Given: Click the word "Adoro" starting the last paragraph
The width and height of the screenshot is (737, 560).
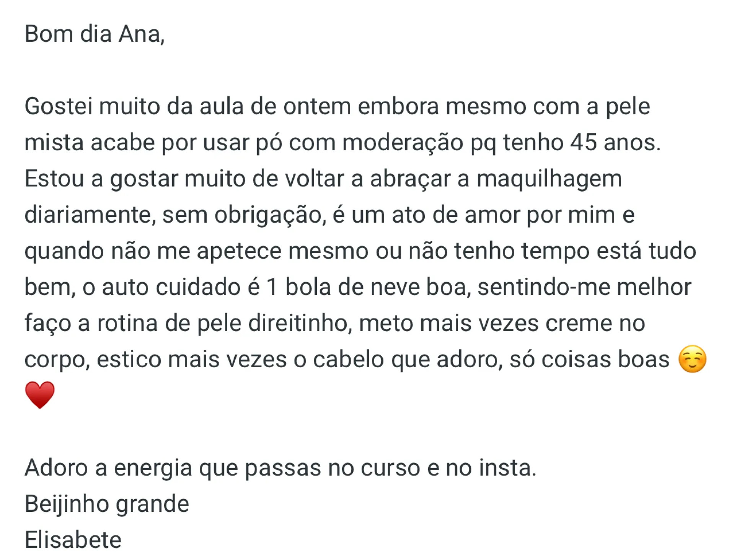Looking at the screenshot, I should click(56, 467).
